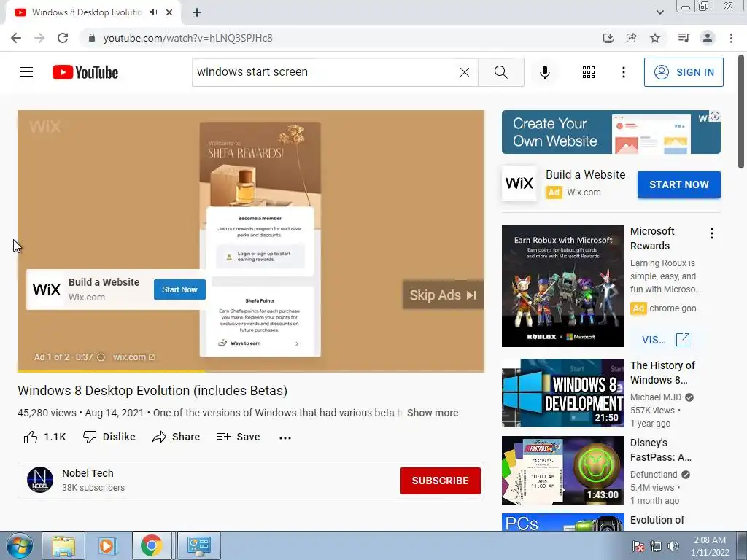Select the Windows 8 Desktop Evolution tab
The width and height of the screenshot is (747, 560).
tap(86, 12)
